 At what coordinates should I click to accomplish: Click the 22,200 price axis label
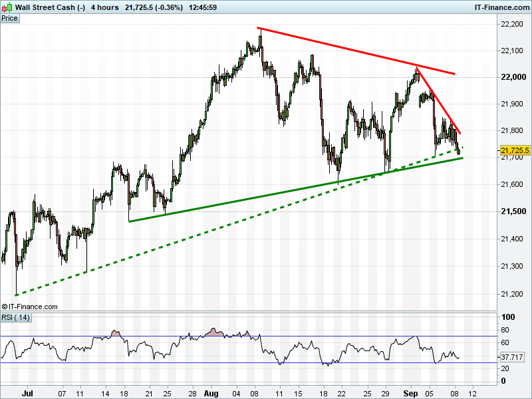[x=512, y=24]
